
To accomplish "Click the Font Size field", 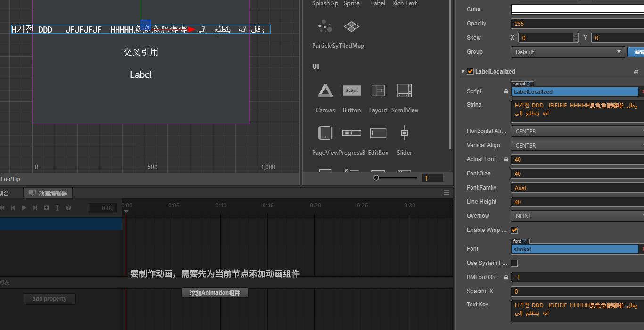I will (x=577, y=173).
